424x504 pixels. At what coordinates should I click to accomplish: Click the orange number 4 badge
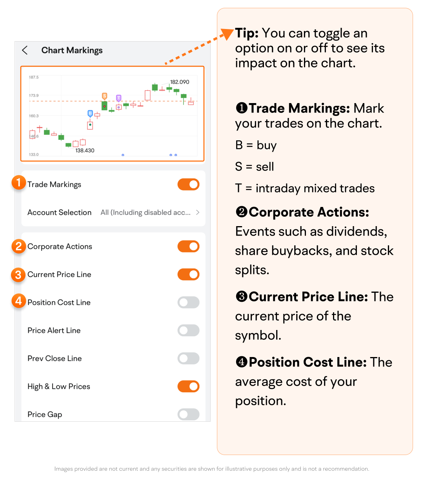(18, 301)
